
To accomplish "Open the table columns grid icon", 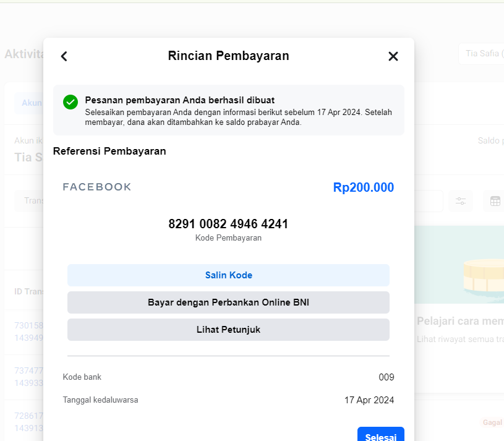I will 495,201.
